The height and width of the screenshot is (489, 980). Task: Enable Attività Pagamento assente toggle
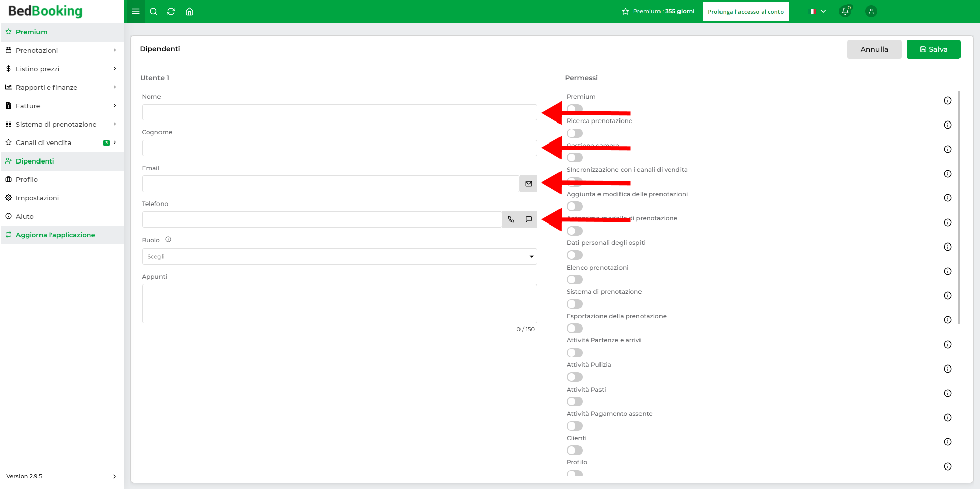574,426
